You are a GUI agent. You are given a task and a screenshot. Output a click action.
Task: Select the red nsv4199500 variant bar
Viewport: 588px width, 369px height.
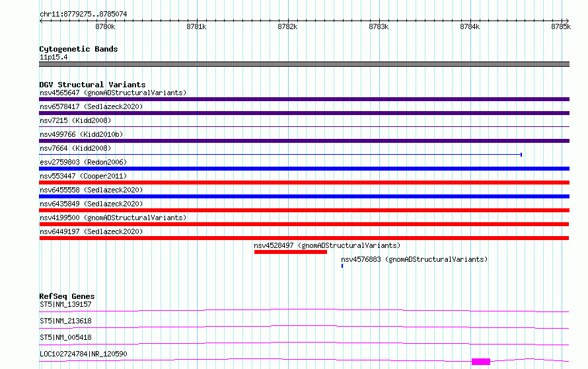[x=304, y=224]
